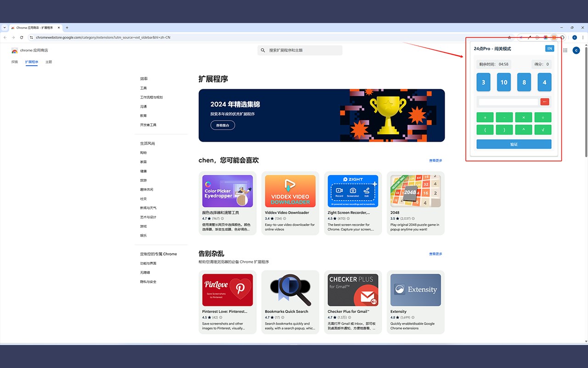The width and height of the screenshot is (588, 368).
Task: Open the browser profile avatar in toolbar
Action: [x=575, y=37]
